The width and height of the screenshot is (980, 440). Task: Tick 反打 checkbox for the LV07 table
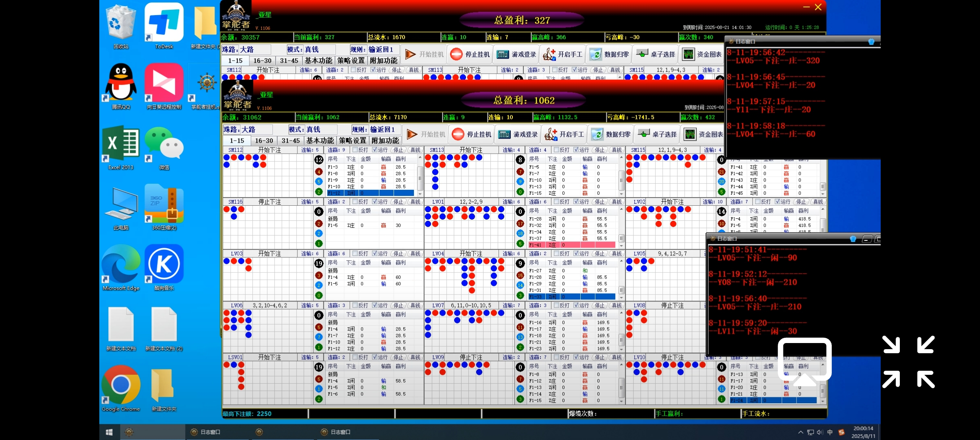coord(556,305)
